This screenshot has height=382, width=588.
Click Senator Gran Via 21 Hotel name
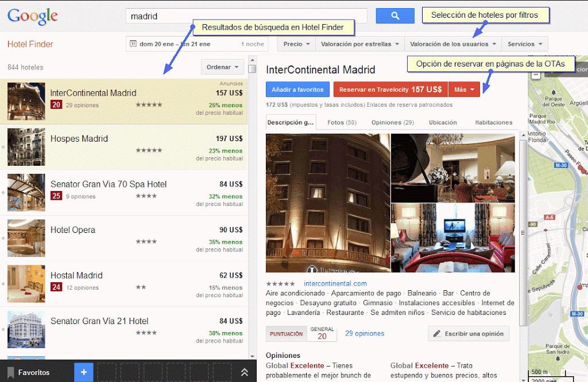(99, 321)
